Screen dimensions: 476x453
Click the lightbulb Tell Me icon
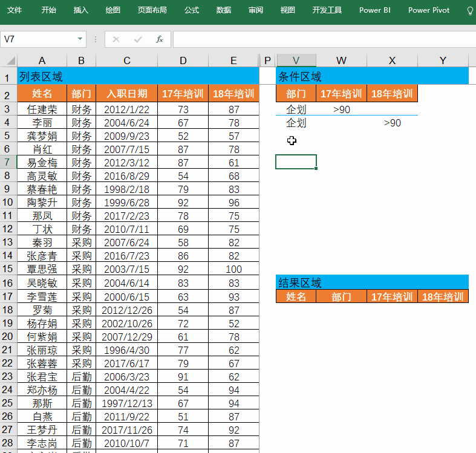[470, 11]
